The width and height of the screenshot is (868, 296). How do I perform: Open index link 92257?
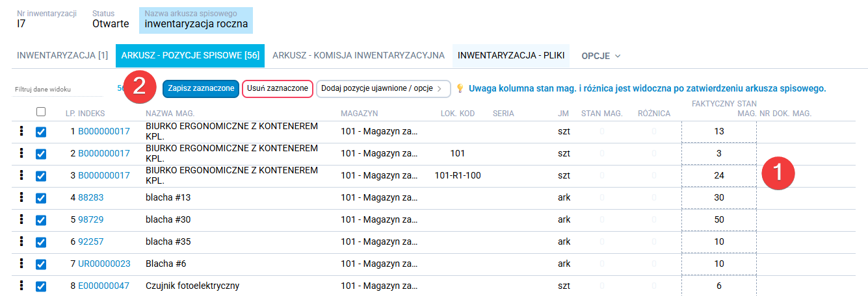coord(91,241)
